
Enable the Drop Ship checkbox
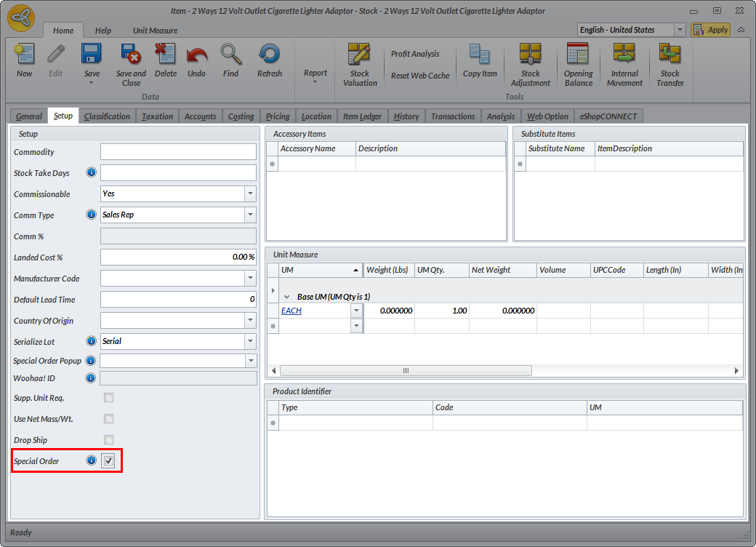coord(108,440)
